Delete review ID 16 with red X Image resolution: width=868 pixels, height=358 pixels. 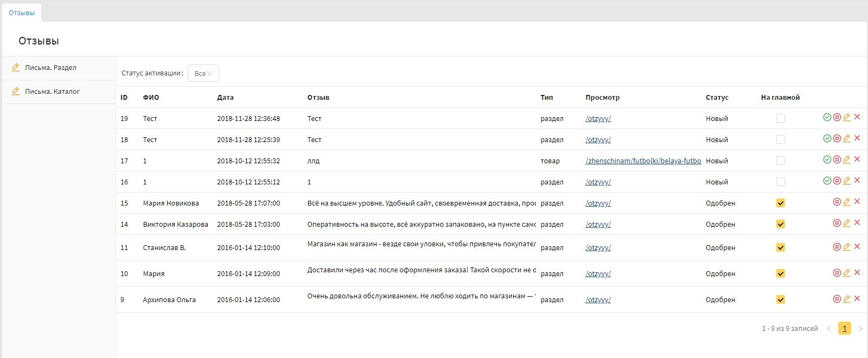click(857, 180)
